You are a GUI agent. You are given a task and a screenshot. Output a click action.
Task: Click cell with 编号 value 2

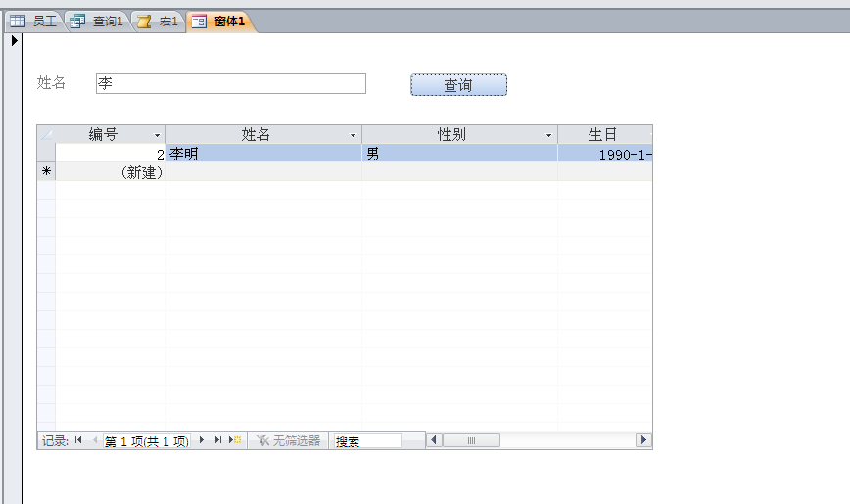[111, 153]
